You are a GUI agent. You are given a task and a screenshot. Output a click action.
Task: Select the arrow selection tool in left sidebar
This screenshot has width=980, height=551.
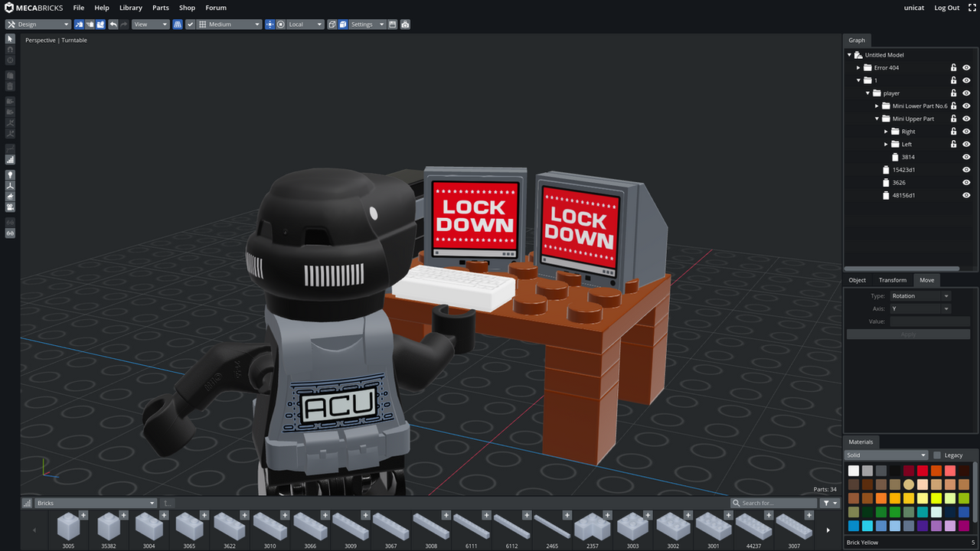[x=10, y=39]
